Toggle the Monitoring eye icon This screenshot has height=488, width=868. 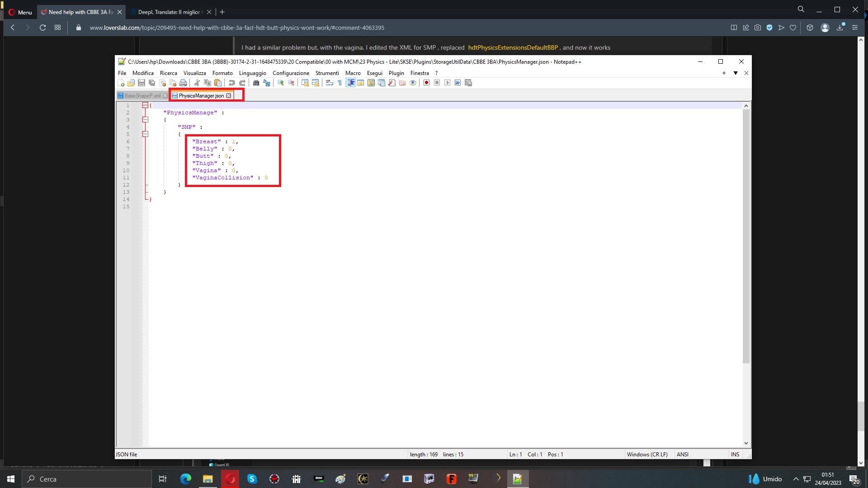(x=413, y=83)
